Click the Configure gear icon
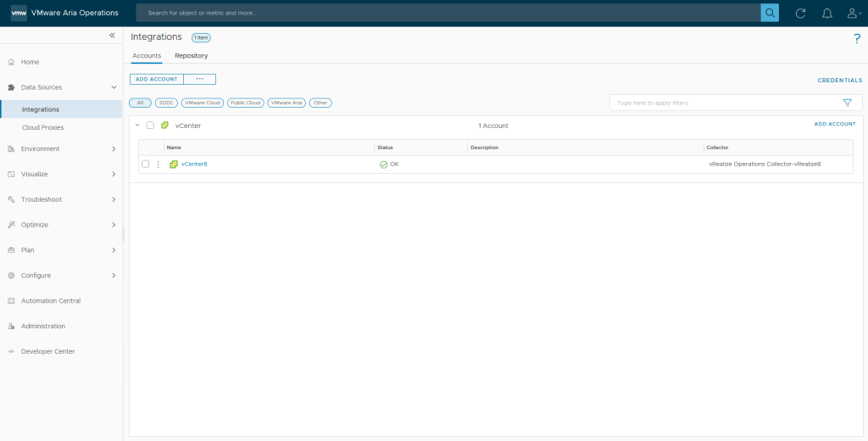Image resolution: width=868 pixels, height=441 pixels. 11,276
